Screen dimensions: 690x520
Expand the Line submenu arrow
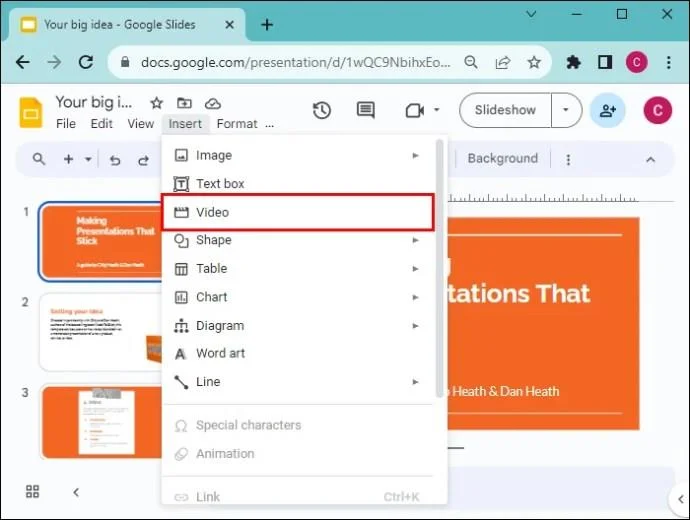pyautogui.click(x=415, y=382)
